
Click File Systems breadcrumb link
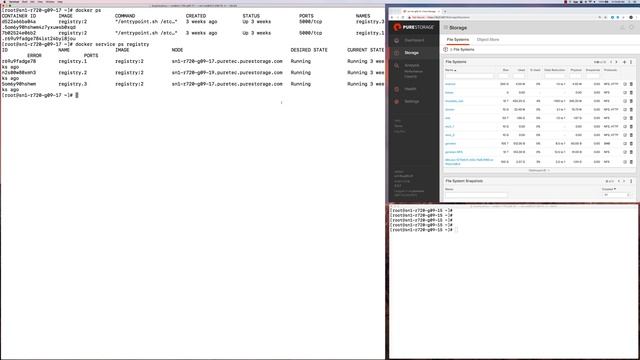pos(464,49)
